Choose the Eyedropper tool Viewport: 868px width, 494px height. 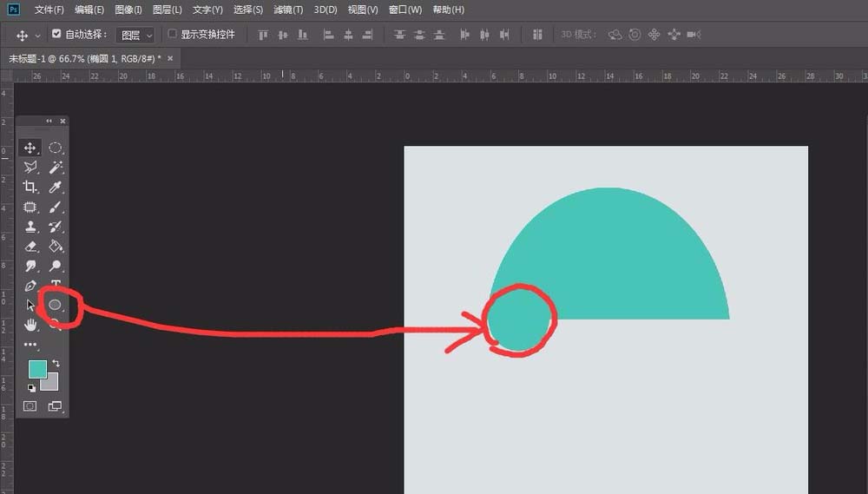(x=56, y=188)
